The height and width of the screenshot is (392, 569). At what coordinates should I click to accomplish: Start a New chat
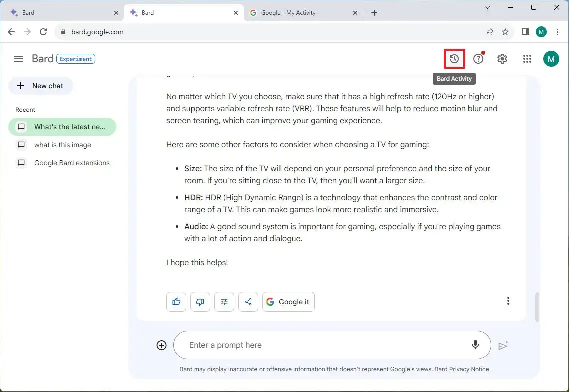[x=40, y=86]
